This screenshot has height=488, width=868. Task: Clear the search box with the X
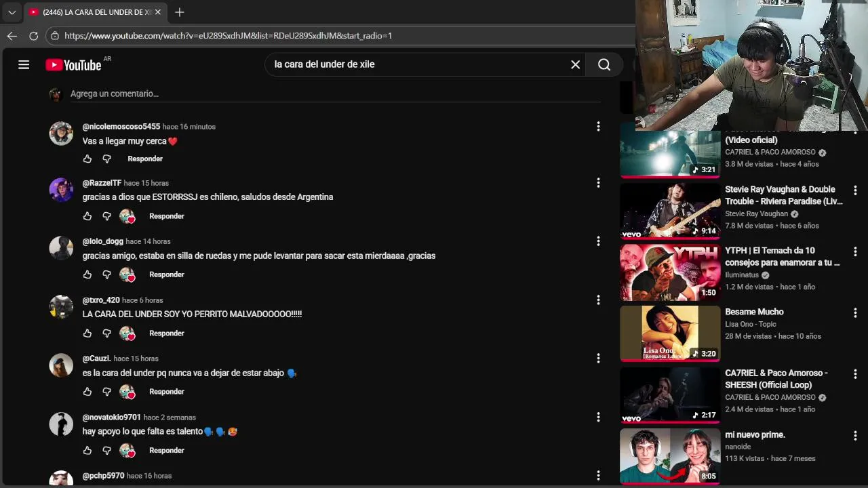point(575,64)
